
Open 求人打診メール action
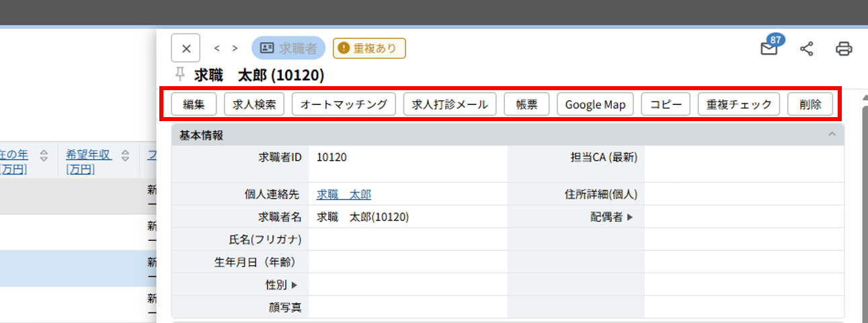[449, 104]
